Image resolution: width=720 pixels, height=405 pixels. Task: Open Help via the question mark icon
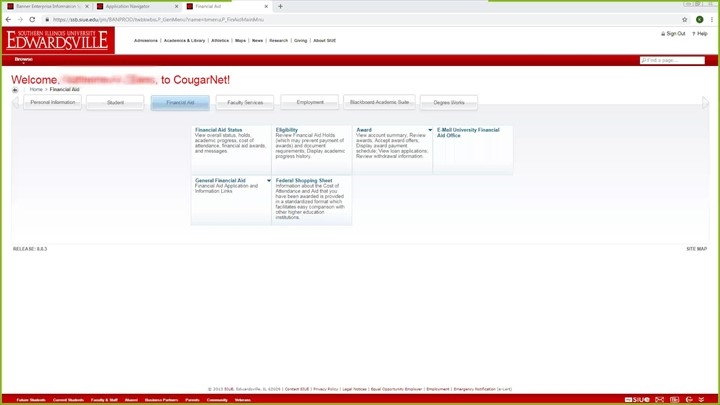coord(693,33)
